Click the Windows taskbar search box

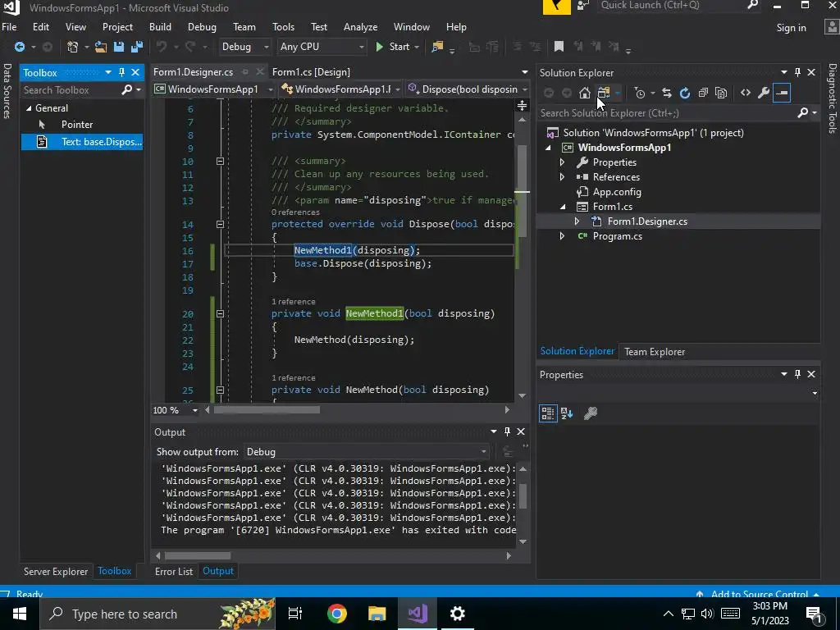pyautogui.click(x=158, y=614)
